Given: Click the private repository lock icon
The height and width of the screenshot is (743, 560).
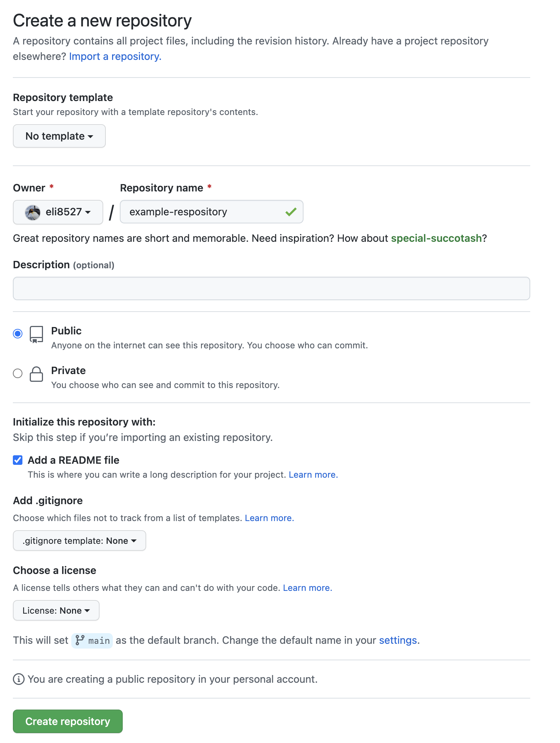Looking at the screenshot, I should tap(36, 374).
